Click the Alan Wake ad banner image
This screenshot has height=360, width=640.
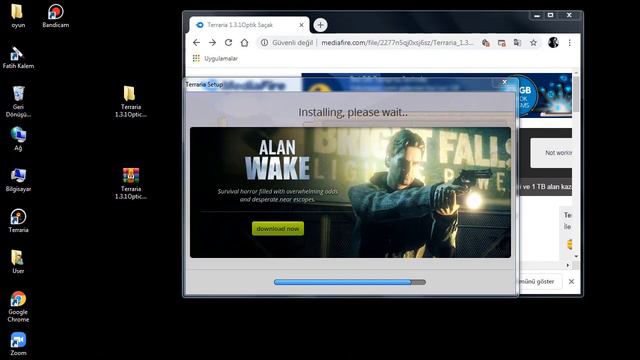click(350, 192)
